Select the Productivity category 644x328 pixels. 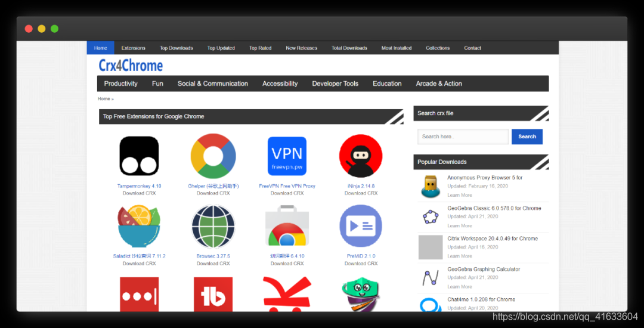tap(120, 83)
